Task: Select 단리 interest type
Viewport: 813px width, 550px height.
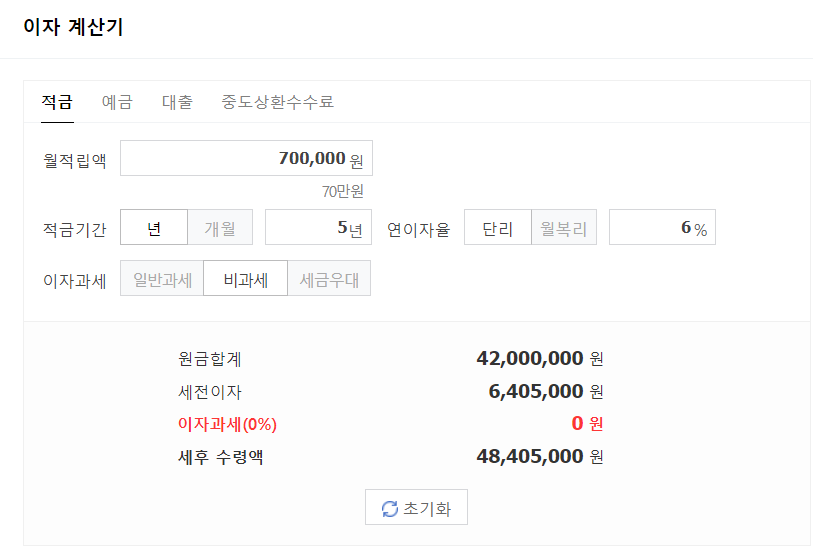Action: (498, 227)
